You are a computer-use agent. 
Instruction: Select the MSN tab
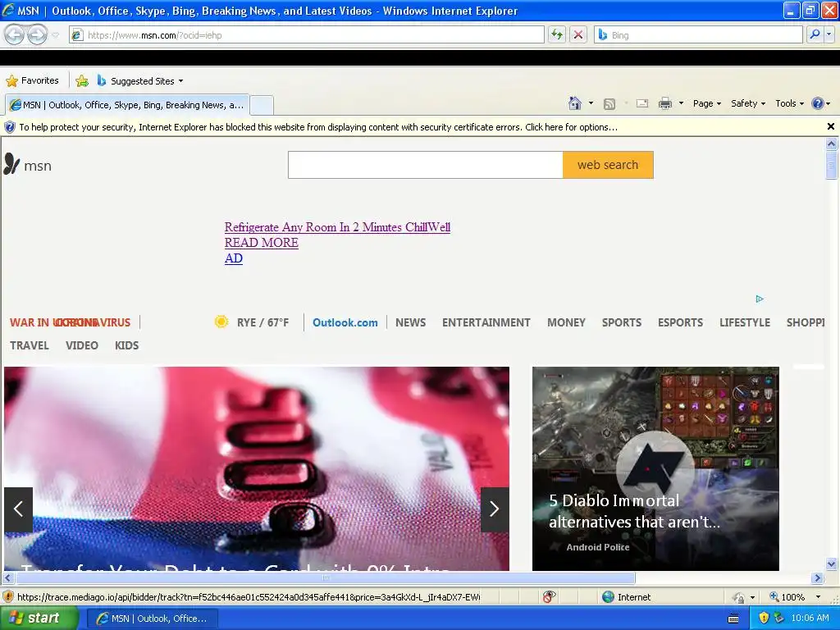pyautogui.click(x=127, y=105)
